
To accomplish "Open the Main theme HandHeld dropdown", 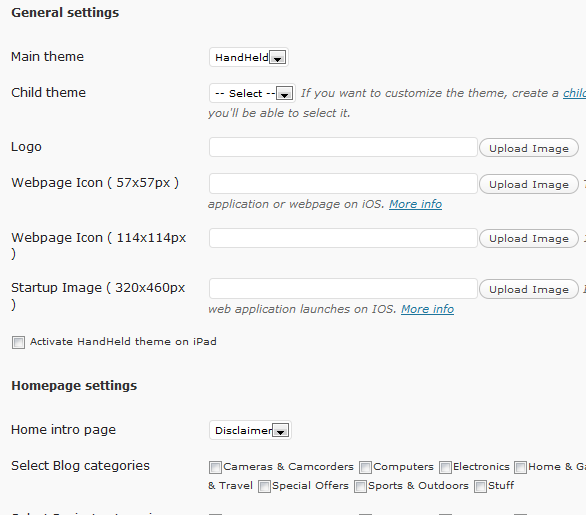I will click(249, 57).
